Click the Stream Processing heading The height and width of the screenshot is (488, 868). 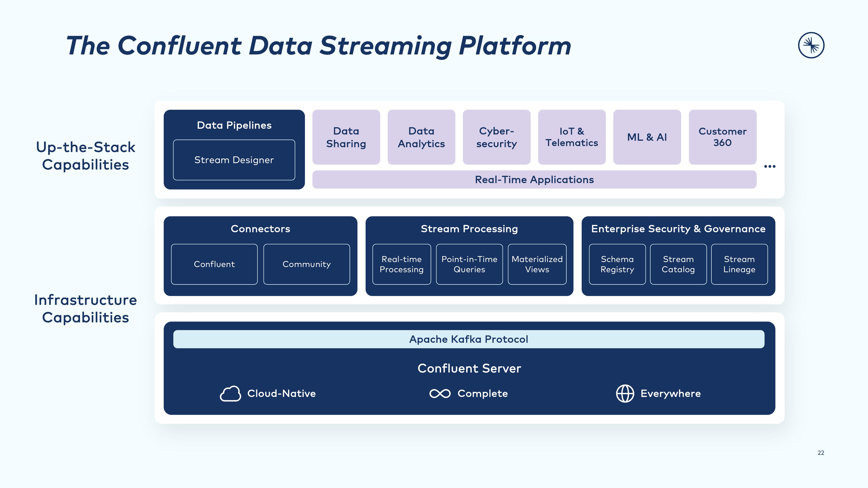[469, 229]
